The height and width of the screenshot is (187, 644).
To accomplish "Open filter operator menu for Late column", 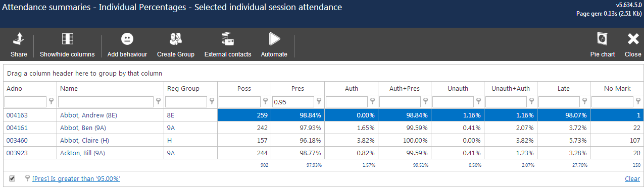I will click(584, 102).
